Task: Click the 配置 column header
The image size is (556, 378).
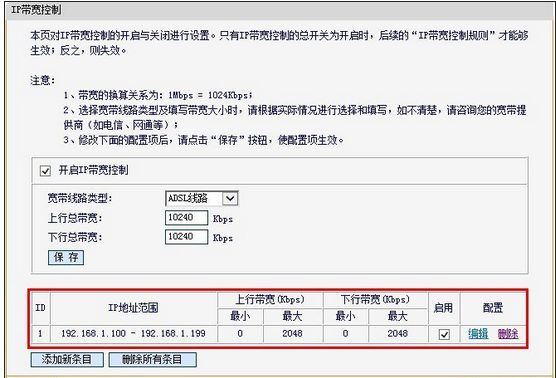Action: [493, 308]
